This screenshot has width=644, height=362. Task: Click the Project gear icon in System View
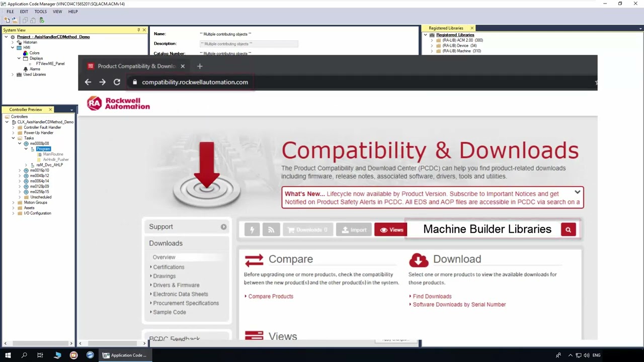pos(13,37)
